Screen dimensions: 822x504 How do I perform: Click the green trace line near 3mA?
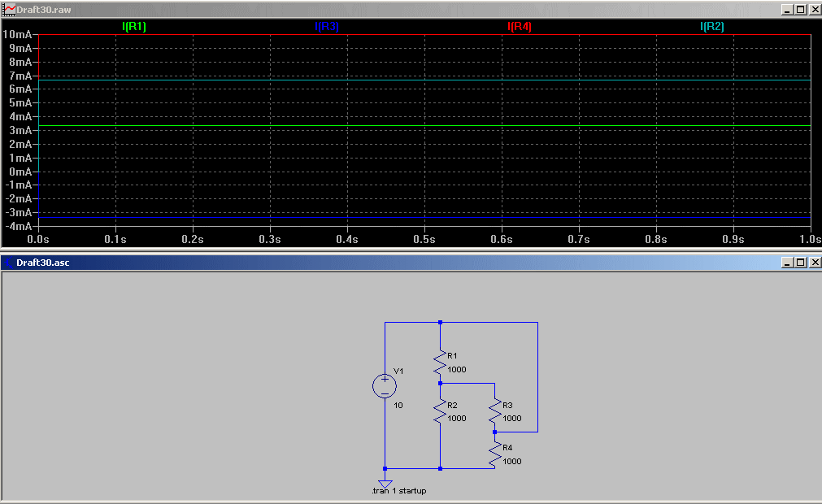click(x=424, y=126)
